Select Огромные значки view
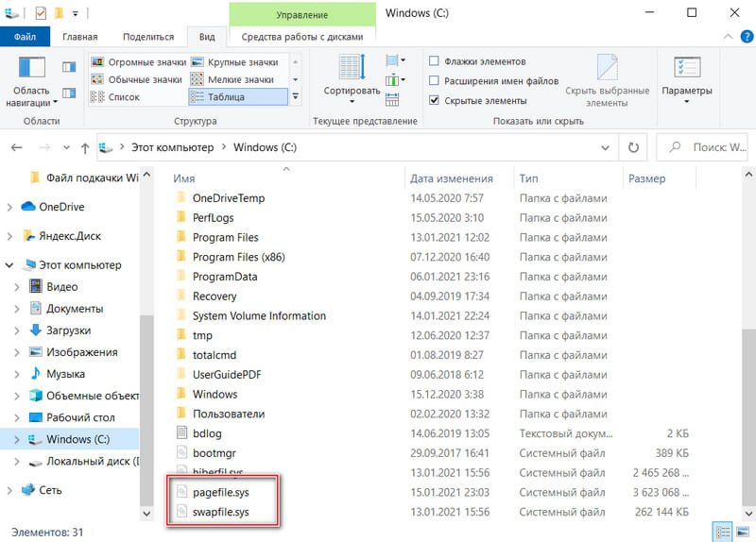The height and width of the screenshot is (542, 756). point(139,62)
